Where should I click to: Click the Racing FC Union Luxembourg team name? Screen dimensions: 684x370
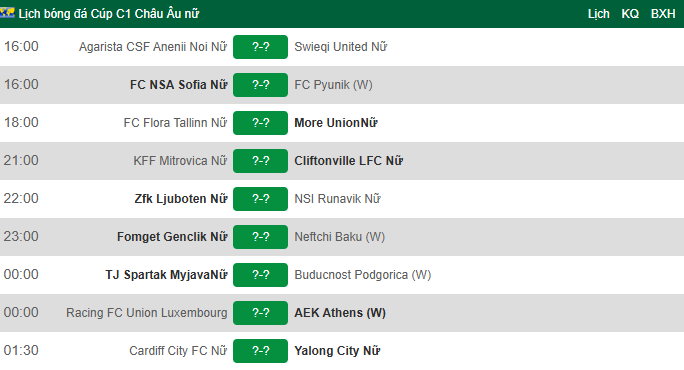tap(147, 313)
